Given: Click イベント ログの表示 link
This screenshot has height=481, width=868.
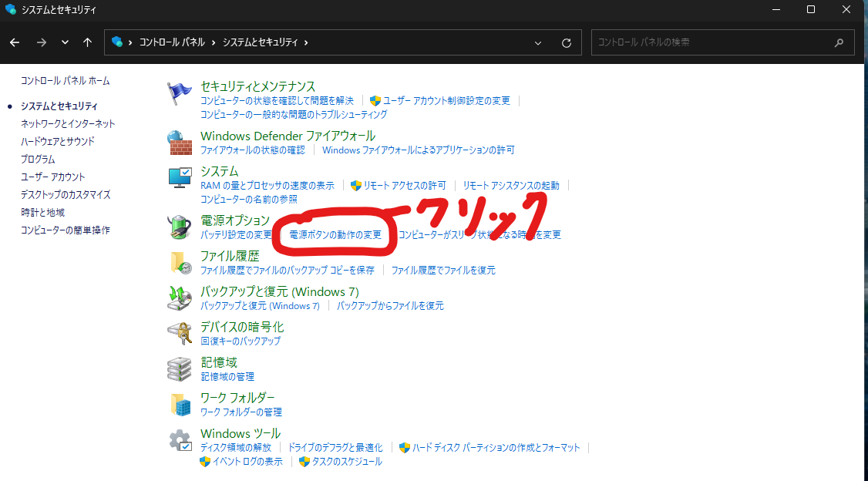Looking at the screenshot, I should (x=247, y=462).
